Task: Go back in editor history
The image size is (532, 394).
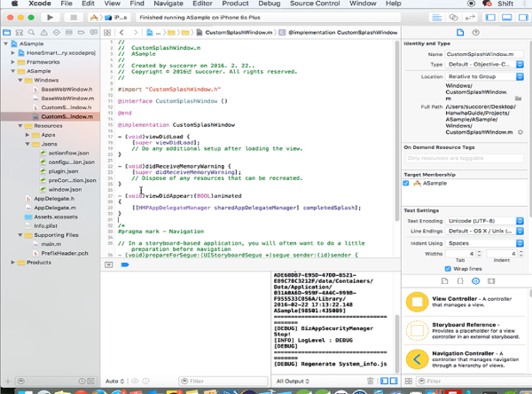Action: click(121, 33)
